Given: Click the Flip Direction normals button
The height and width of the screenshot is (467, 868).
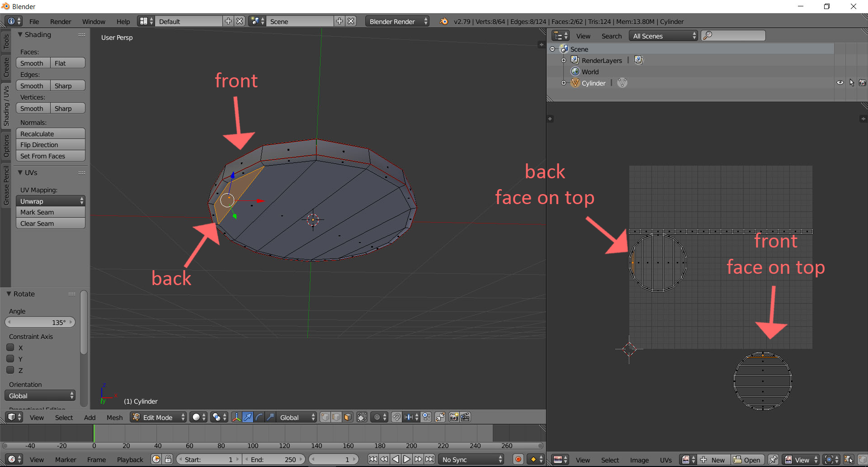Looking at the screenshot, I should coord(51,144).
